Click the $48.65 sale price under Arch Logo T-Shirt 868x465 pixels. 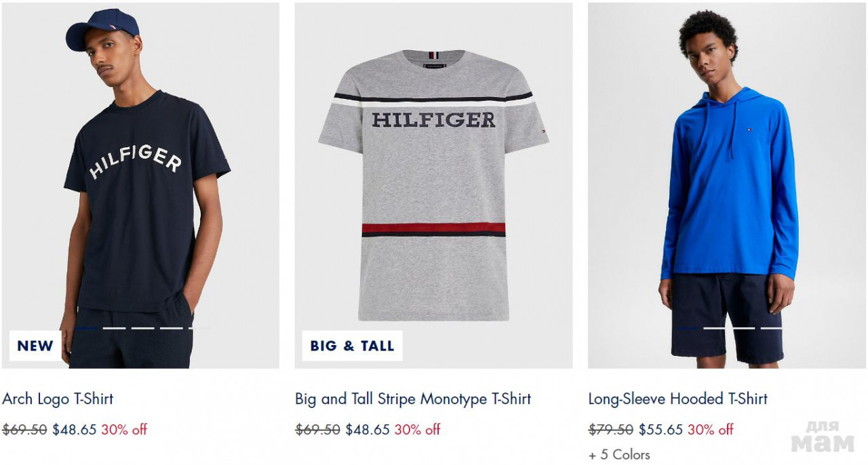click(x=75, y=429)
